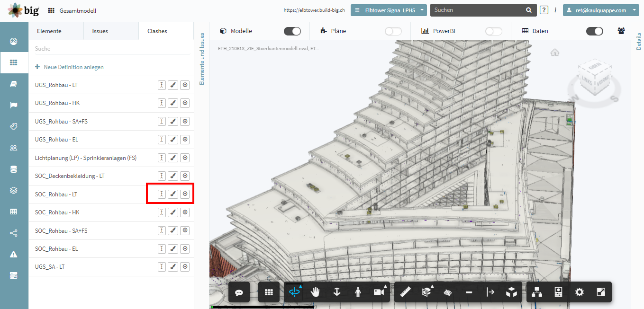Open the share icon in left sidebar

click(x=14, y=233)
